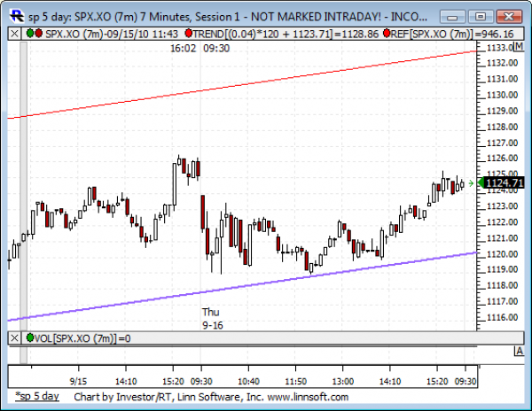
Task: Click the red TREND indicator dot
Action: point(189,33)
